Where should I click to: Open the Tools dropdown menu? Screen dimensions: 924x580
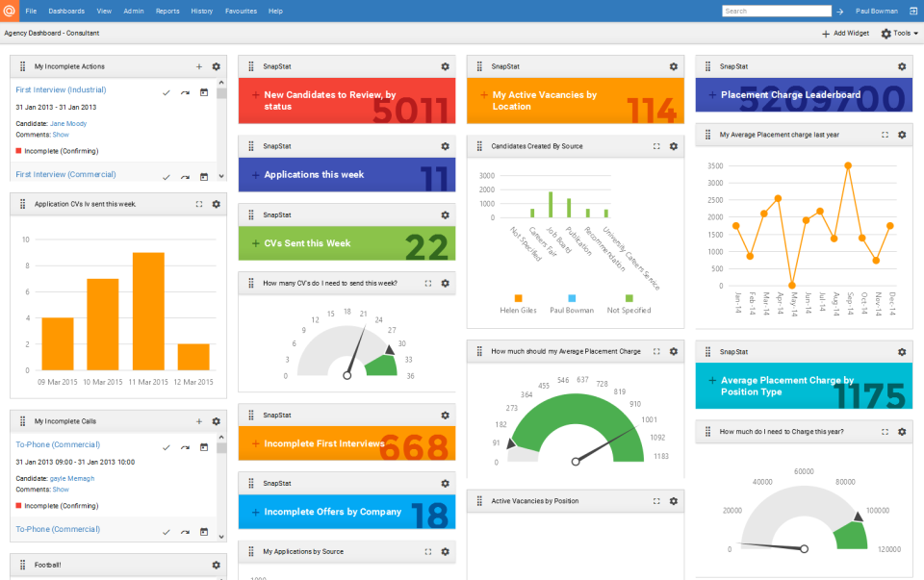[900, 33]
